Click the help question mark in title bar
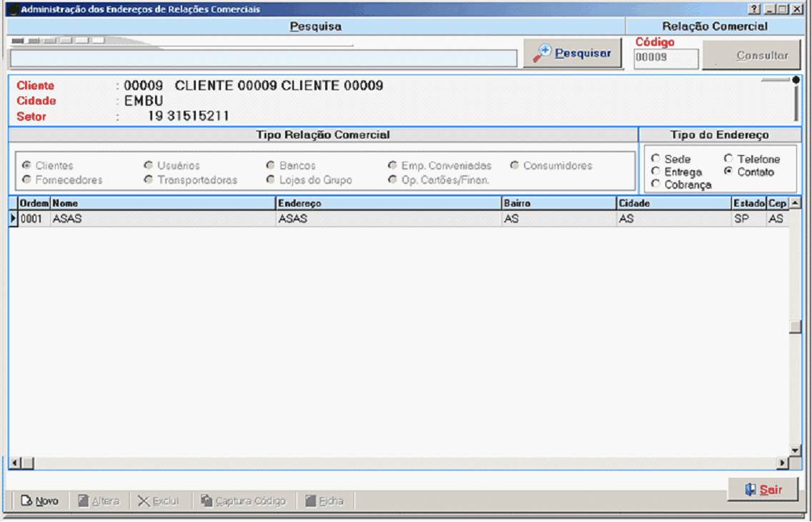The height and width of the screenshot is (522, 812). [754, 9]
